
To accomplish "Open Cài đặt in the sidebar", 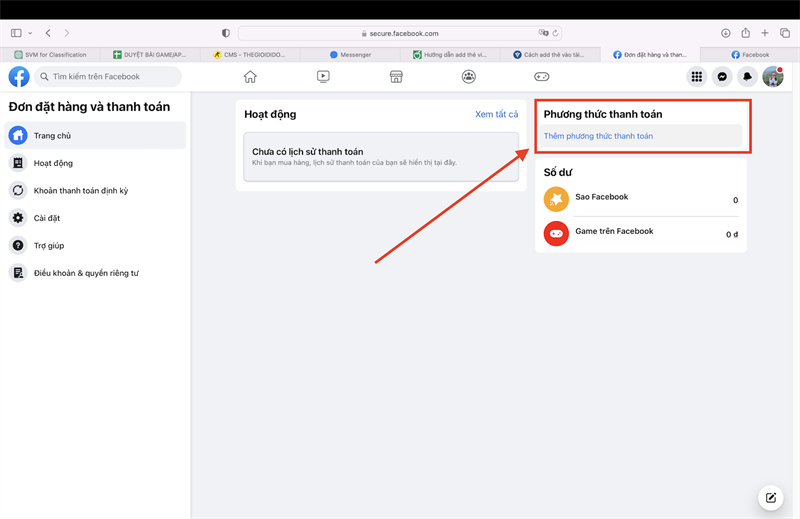I will coord(49,218).
